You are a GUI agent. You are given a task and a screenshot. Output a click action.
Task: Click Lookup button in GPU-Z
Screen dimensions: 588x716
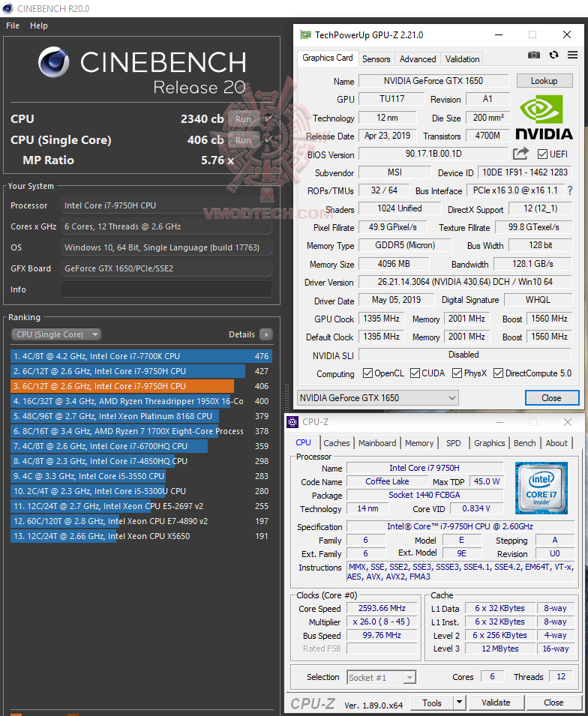pyautogui.click(x=544, y=81)
